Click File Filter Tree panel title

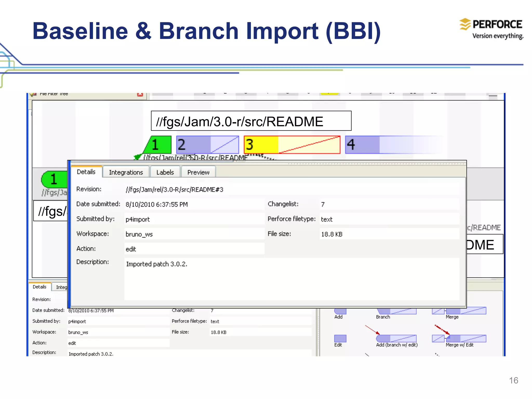54,94
